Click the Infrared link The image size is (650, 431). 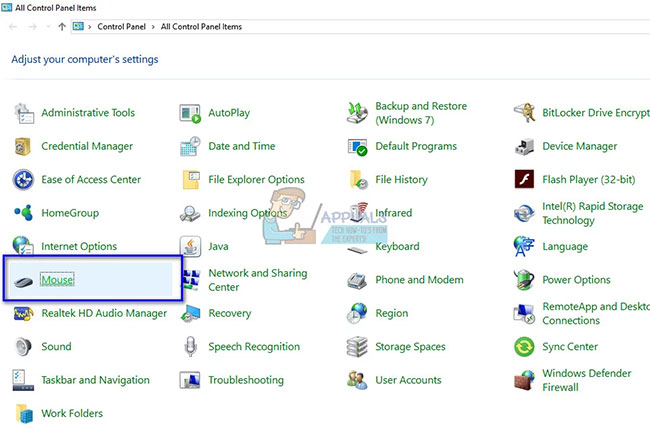[x=393, y=213]
